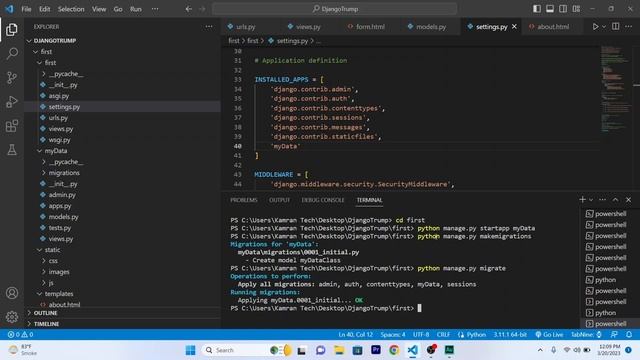This screenshot has width=640, height=360.
Task: Create a new terminal with plus icon
Action: pos(582,199)
